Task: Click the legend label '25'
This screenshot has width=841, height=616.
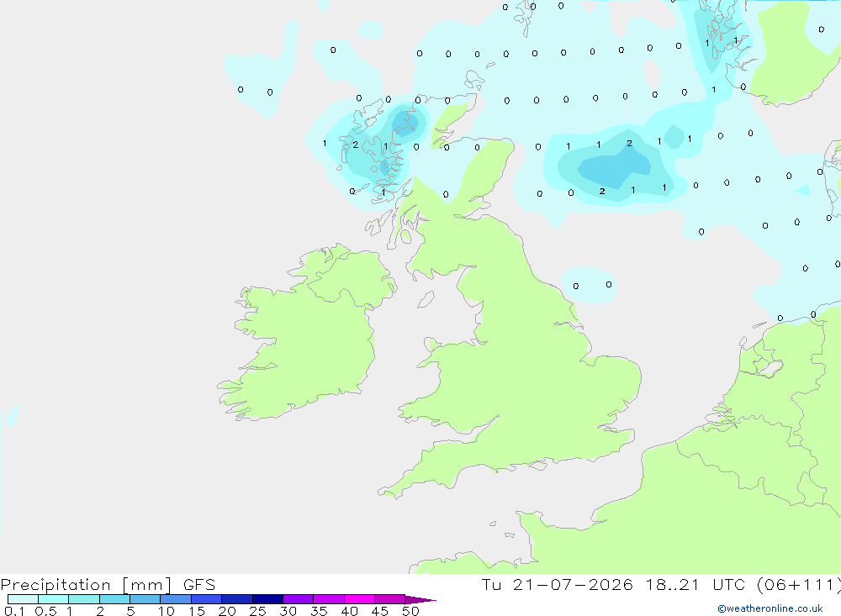Action: pyautogui.click(x=258, y=611)
